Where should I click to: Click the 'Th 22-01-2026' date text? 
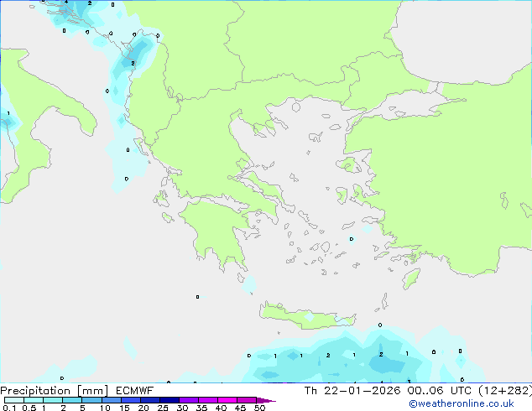click(x=352, y=391)
